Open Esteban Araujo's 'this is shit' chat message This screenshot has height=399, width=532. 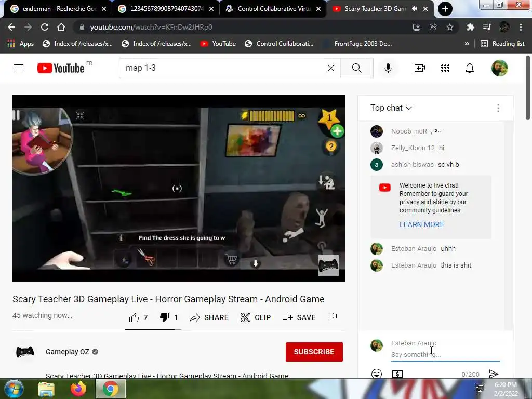pos(456,265)
